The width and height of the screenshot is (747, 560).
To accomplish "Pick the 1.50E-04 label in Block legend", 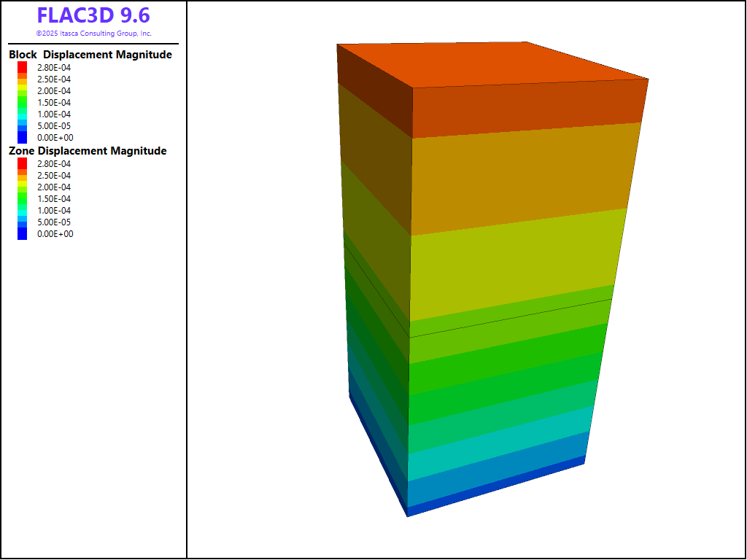I will pyautogui.click(x=55, y=103).
